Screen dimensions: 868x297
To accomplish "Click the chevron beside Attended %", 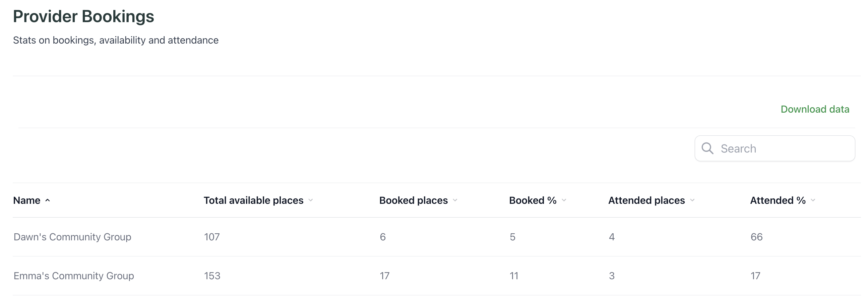I will pos(813,200).
